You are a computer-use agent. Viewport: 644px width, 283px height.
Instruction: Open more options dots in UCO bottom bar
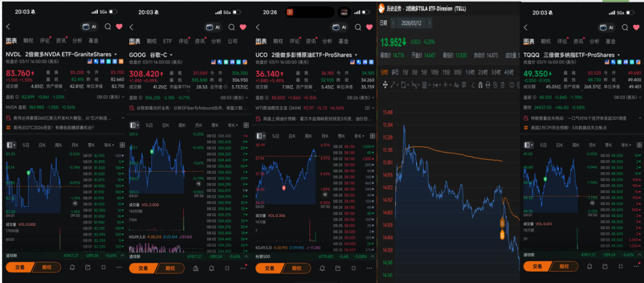(x=369, y=268)
